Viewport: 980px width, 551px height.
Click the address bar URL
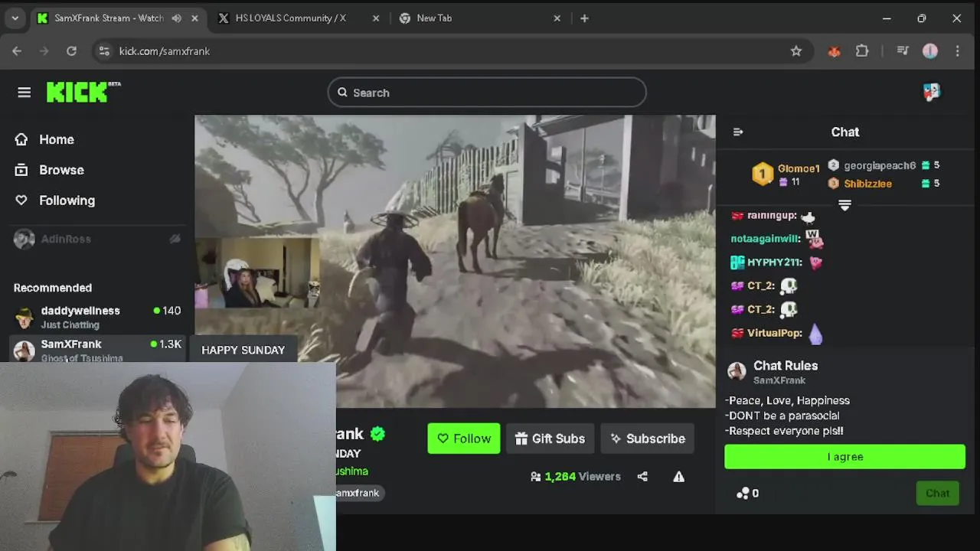pos(165,51)
